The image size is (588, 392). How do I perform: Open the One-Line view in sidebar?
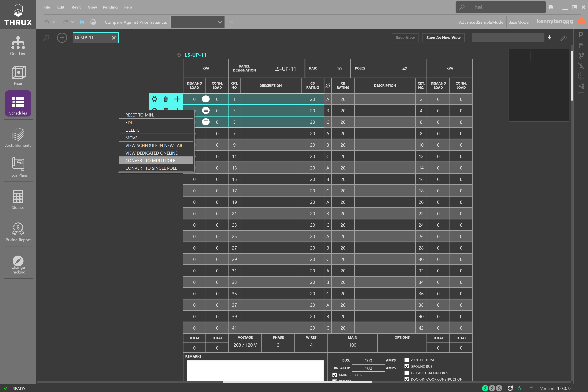point(18,46)
